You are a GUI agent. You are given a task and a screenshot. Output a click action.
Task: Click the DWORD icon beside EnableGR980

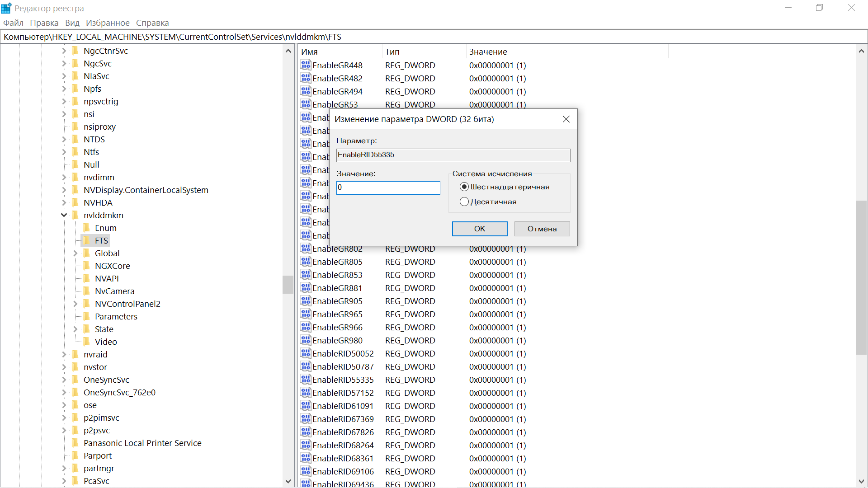306,340
